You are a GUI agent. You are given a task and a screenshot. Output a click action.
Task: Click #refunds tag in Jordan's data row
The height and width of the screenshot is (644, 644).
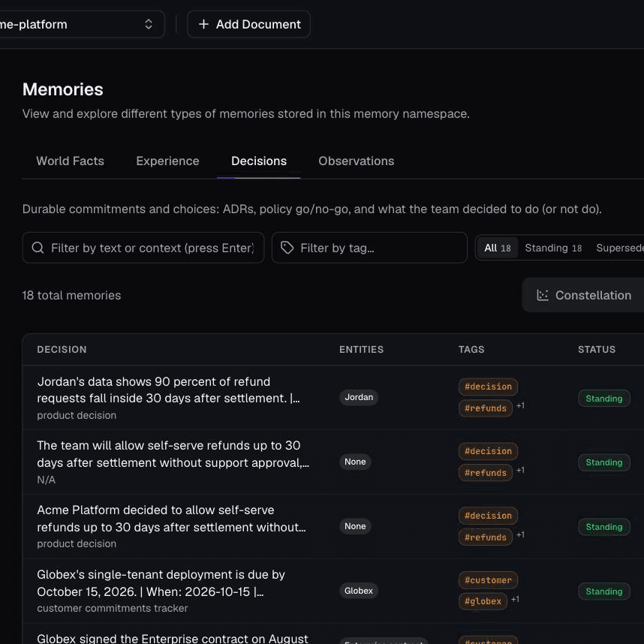click(x=486, y=408)
